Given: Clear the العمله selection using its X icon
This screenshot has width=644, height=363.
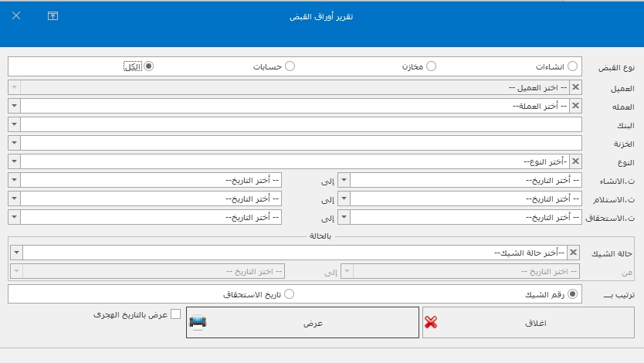Looking at the screenshot, I should click(575, 106).
